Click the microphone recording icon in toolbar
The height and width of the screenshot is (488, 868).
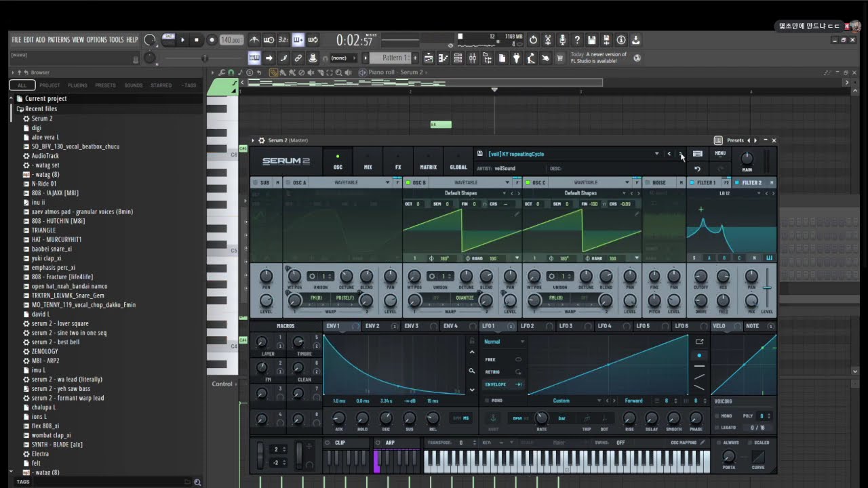(562, 40)
